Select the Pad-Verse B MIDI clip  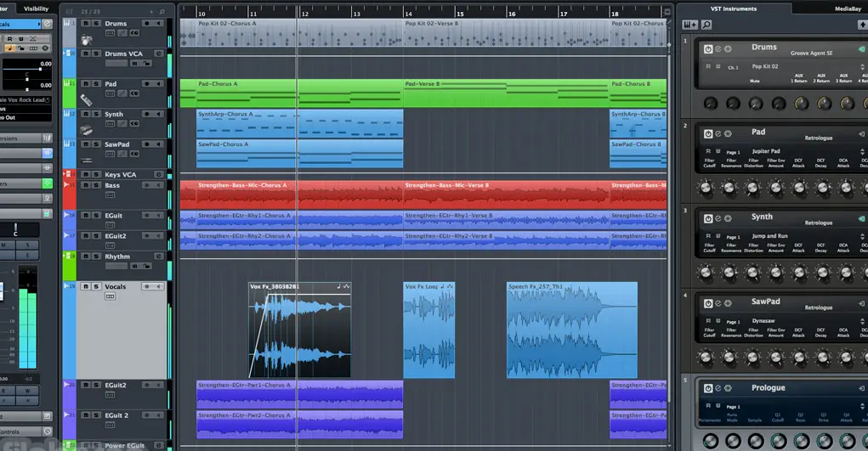coord(507,93)
